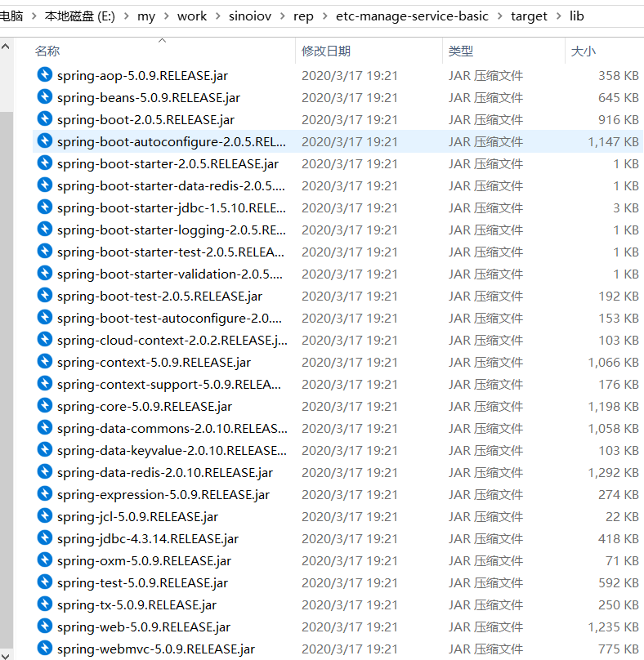
Task: Click the icon of spring-data-redis-2.0.10.RELEASE.jar
Action: (45, 471)
